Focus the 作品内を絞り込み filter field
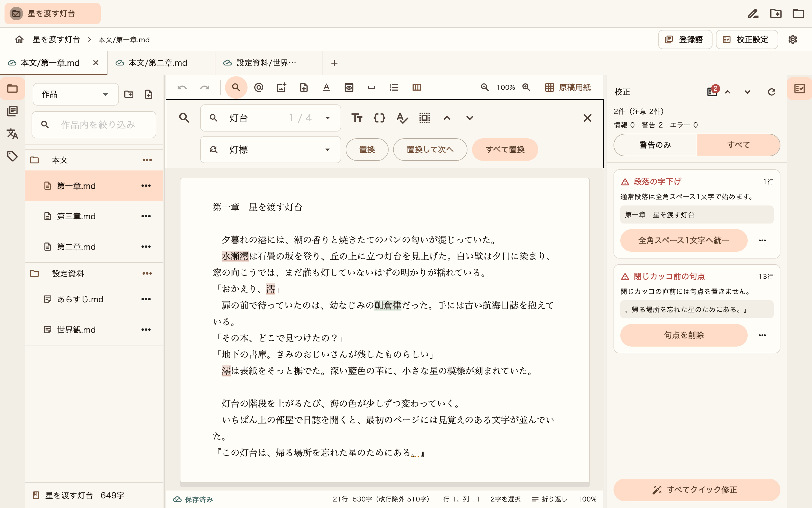The image size is (812, 508). tap(94, 125)
